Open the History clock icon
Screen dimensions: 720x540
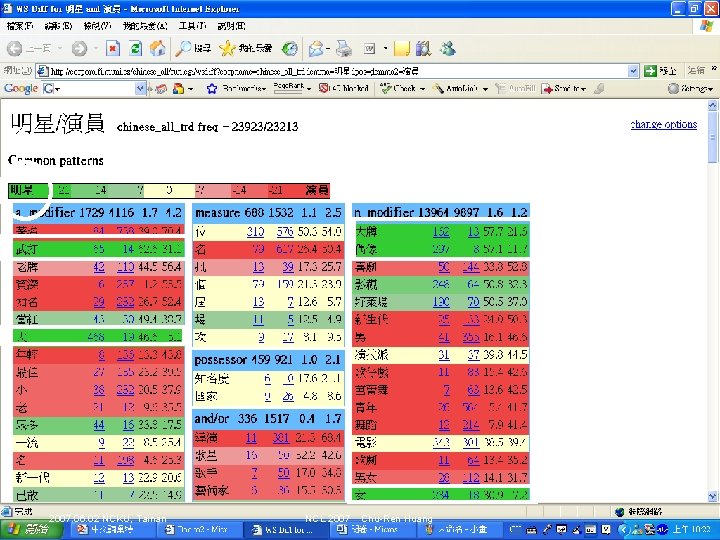(x=289, y=48)
